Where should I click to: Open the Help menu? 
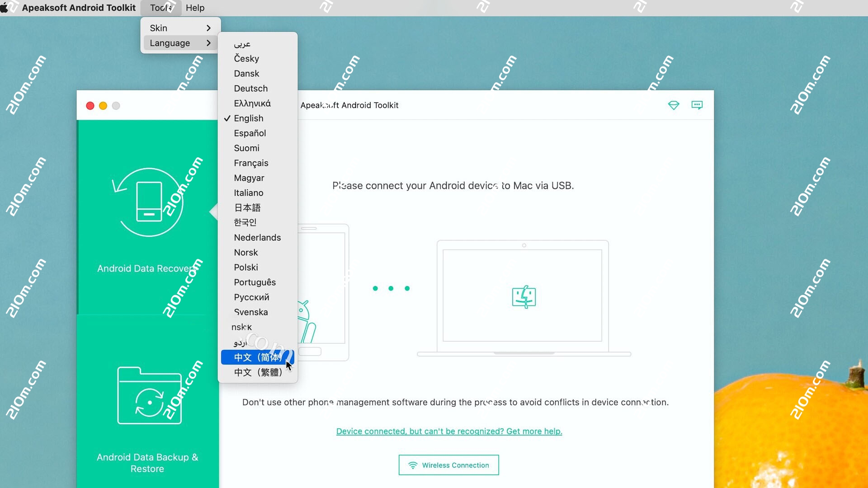point(195,7)
